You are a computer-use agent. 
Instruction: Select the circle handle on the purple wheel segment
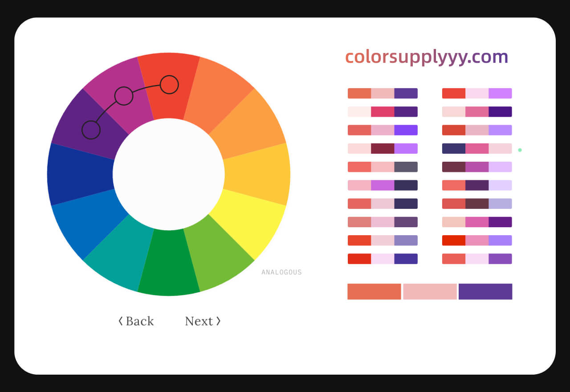91,130
